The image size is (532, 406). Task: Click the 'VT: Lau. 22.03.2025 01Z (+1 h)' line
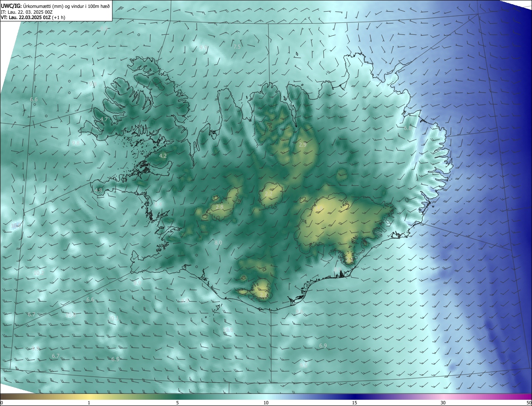pos(33,17)
